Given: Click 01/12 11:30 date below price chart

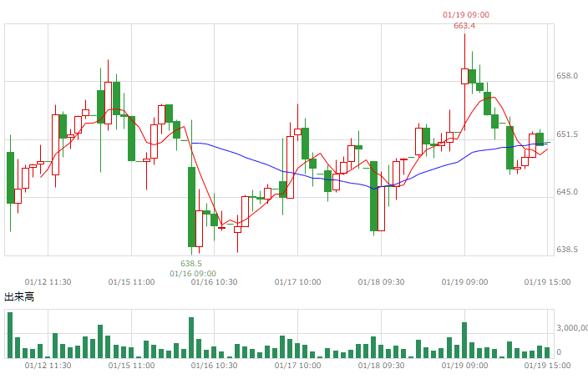Looking at the screenshot, I should pyautogui.click(x=48, y=282).
